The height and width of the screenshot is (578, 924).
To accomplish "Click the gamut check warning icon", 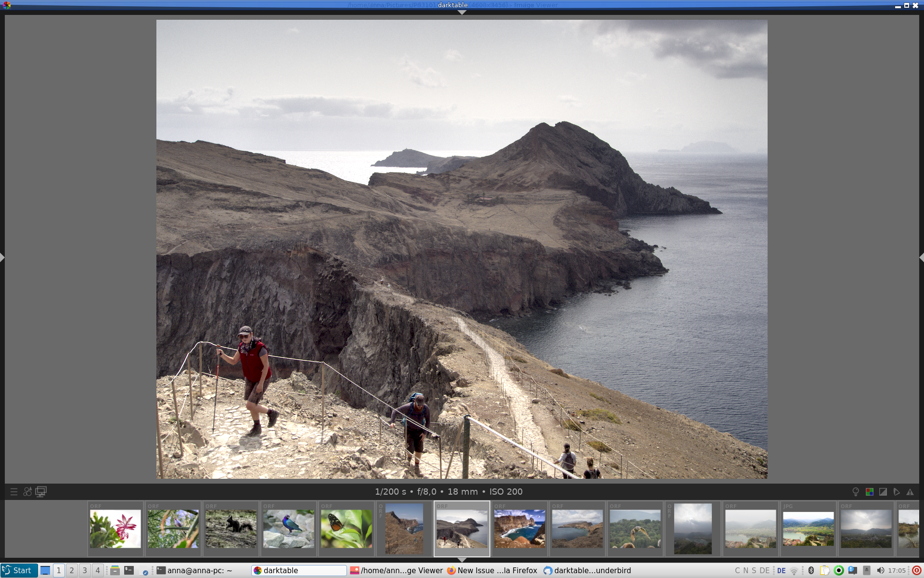I will [x=910, y=492].
